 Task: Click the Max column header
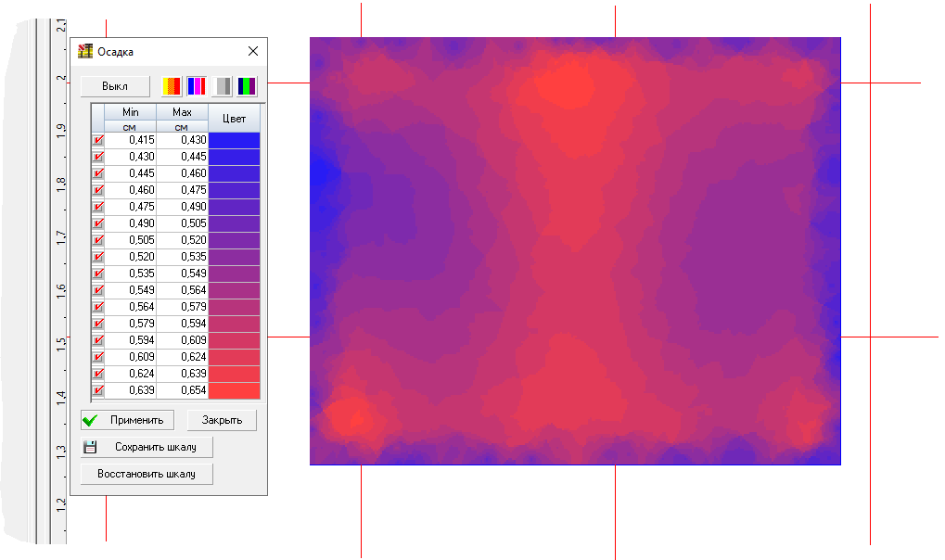[x=182, y=112]
